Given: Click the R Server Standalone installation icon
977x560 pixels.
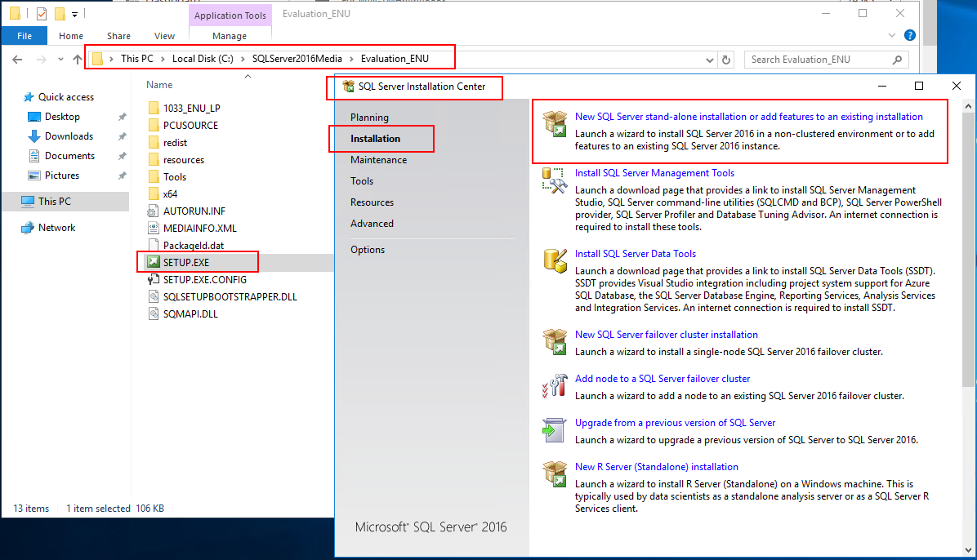Looking at the screenshot, I should point(555,474).
